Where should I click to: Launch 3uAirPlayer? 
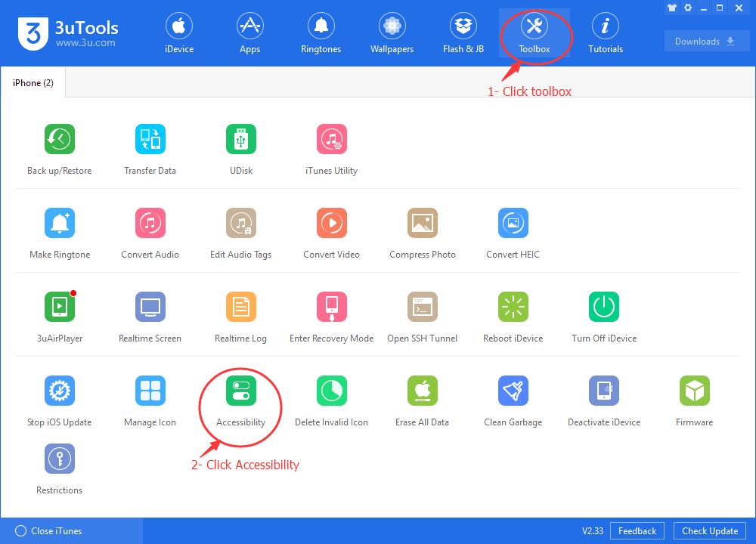point(59,307)
